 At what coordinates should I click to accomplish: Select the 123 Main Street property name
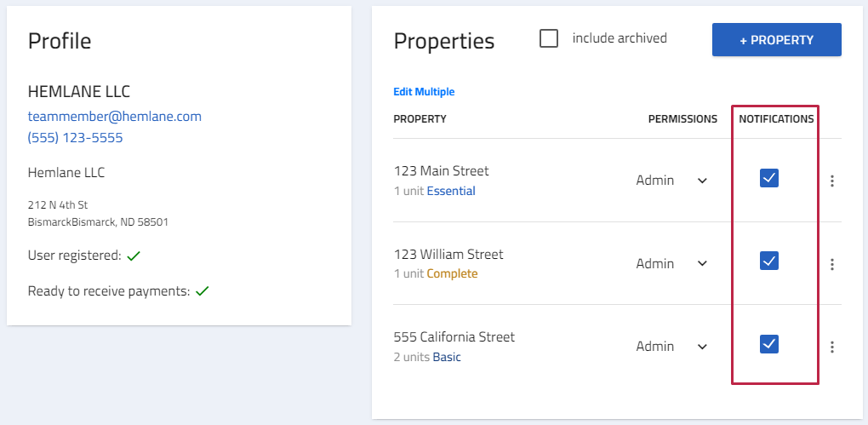point(441,171)
